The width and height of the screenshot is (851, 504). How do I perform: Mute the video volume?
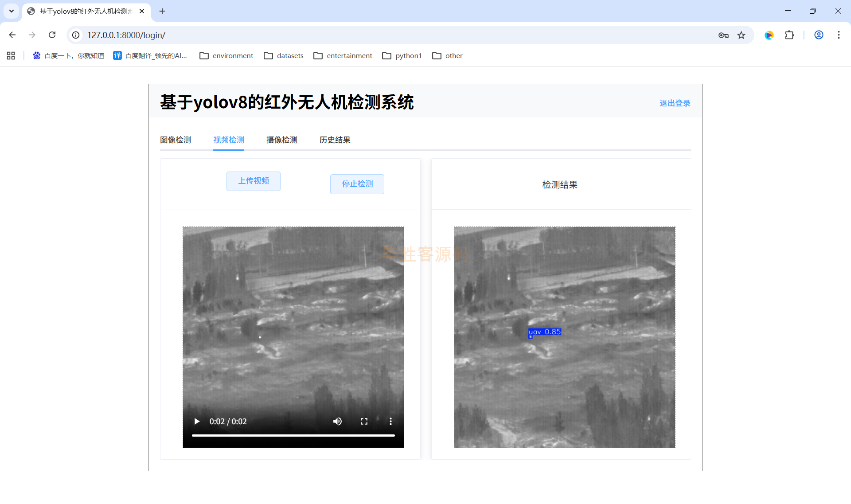point(337,421)
